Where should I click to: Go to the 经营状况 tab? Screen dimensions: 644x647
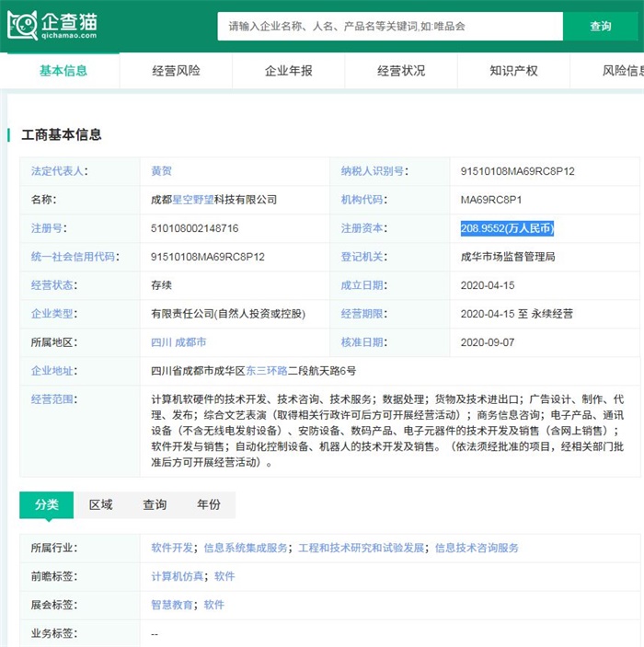(x=401, y=71)
